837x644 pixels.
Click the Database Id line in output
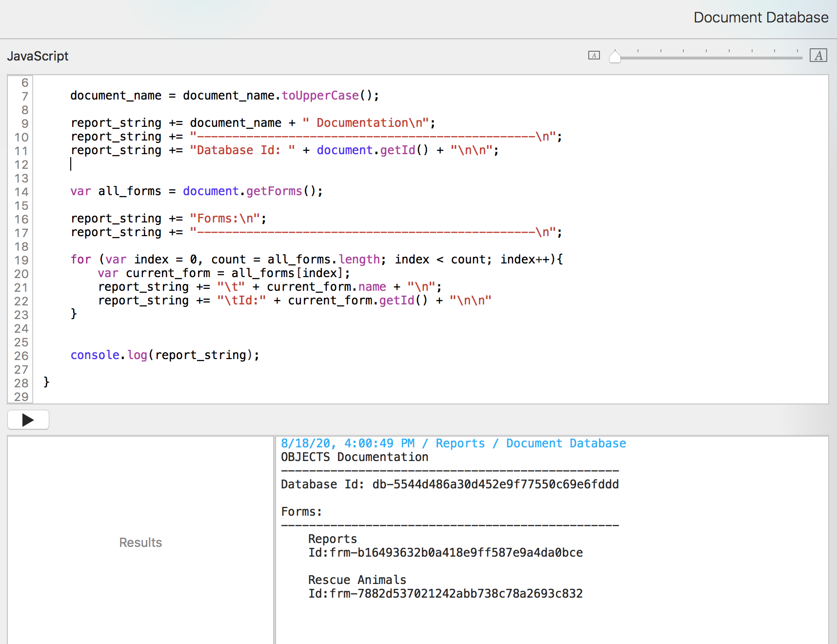(449, 484)
